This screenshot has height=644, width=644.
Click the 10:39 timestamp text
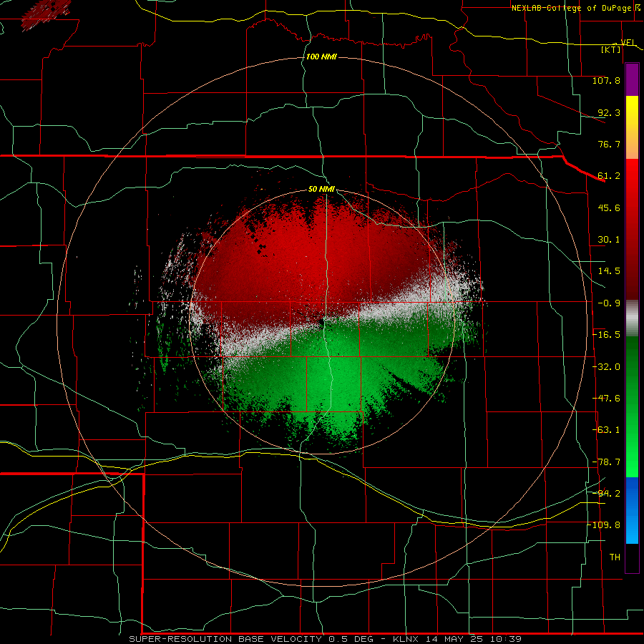pos(507,639)
